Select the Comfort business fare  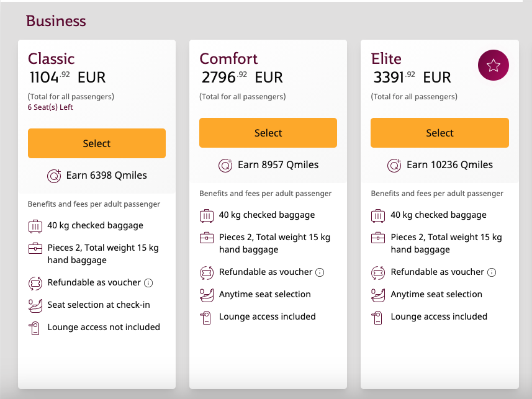click(x=268, y=133)
